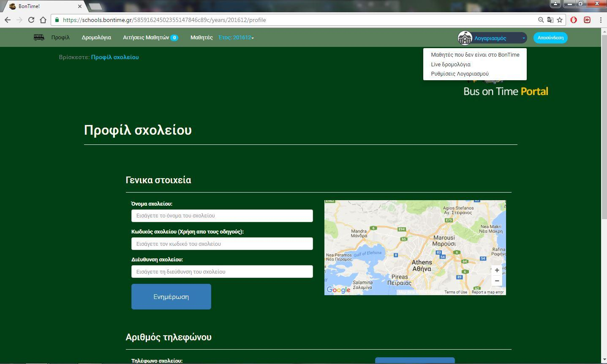Reload the current page

pos(31,20)
